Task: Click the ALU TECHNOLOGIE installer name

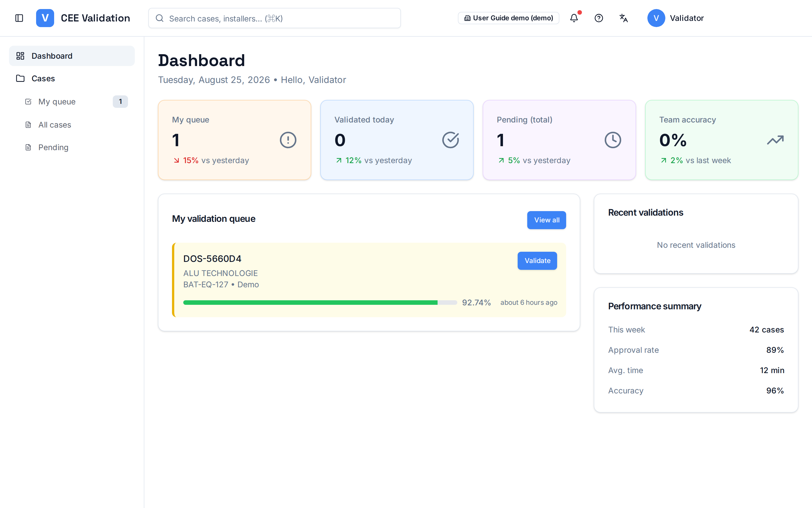Action: click(220, 273)
